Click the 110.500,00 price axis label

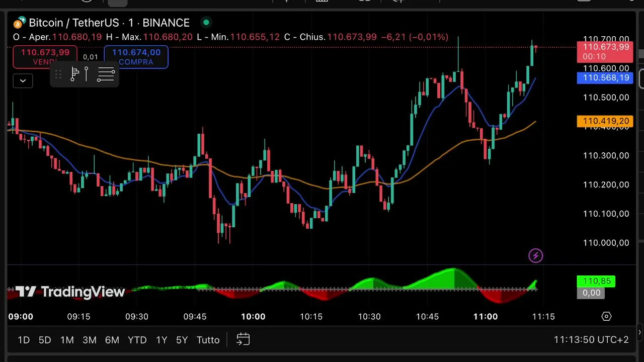pos(606,98)
